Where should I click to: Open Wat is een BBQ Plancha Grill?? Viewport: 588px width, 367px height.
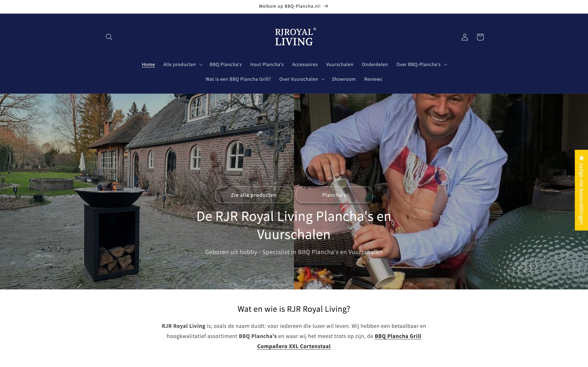[238, 79]
